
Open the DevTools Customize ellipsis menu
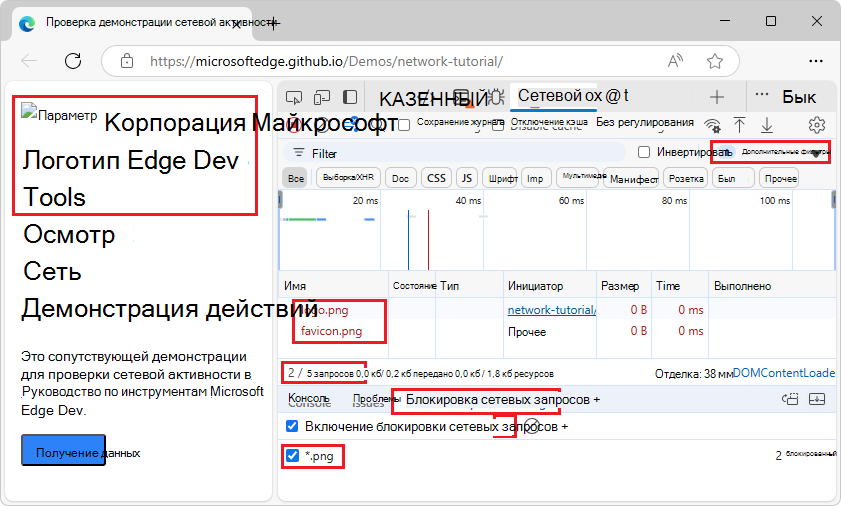click(762, 95)
